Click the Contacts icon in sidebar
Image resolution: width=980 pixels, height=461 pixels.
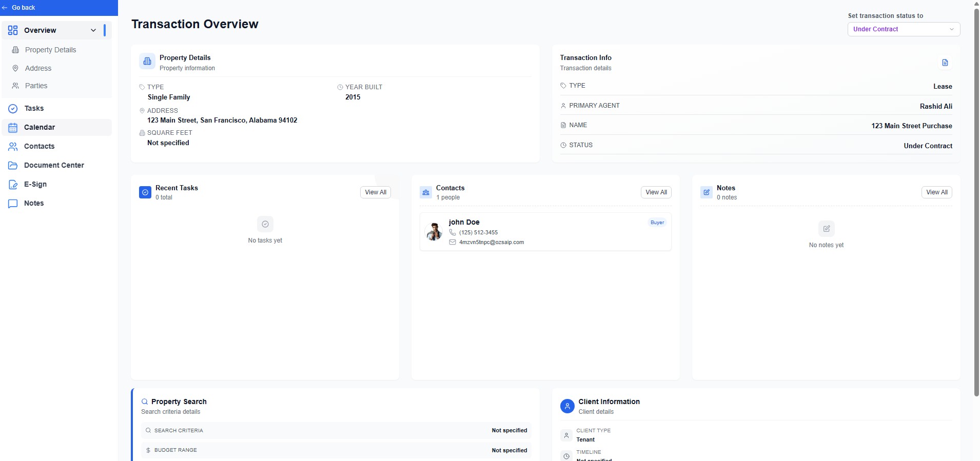click(13, 146)
